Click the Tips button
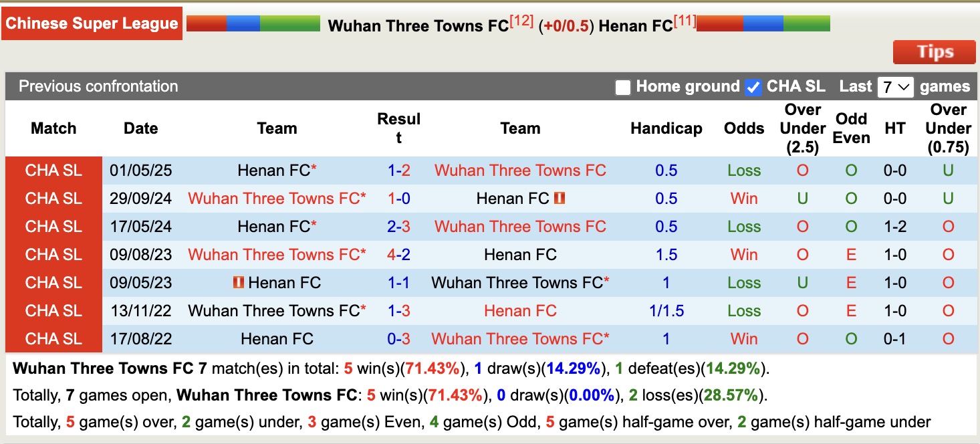This screenshot has width=980, height=444. [x=934, y=51]
